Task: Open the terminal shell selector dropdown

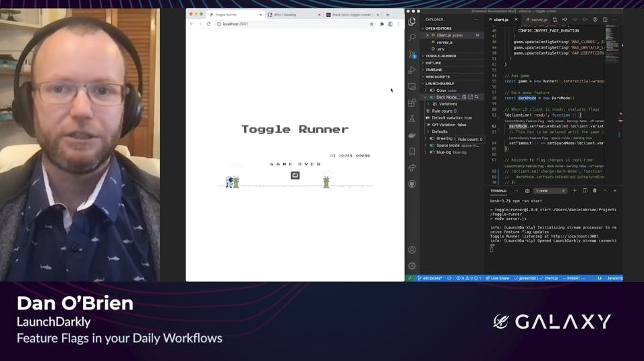Action: tap(550, 191)
